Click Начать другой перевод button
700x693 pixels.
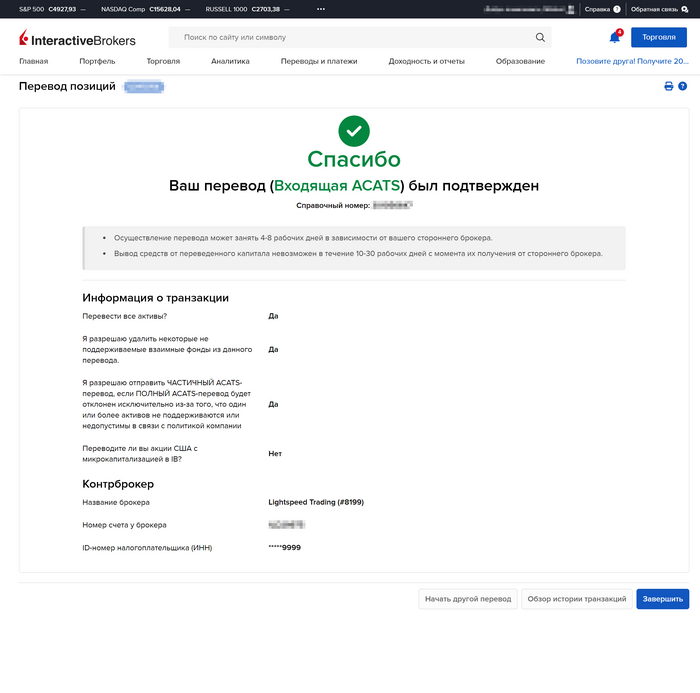coord(467,599)
